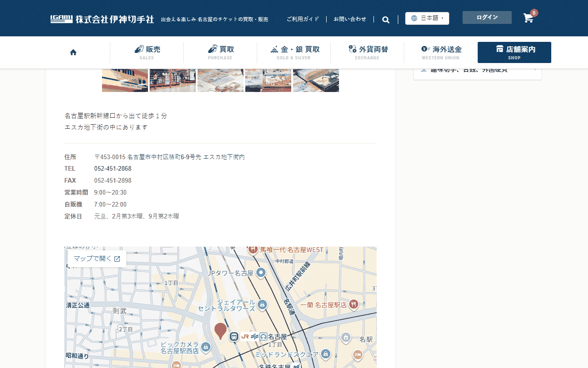Click the vending hours 7:00〜22:00
Screen dimensions: 588x368
point(110,205)
